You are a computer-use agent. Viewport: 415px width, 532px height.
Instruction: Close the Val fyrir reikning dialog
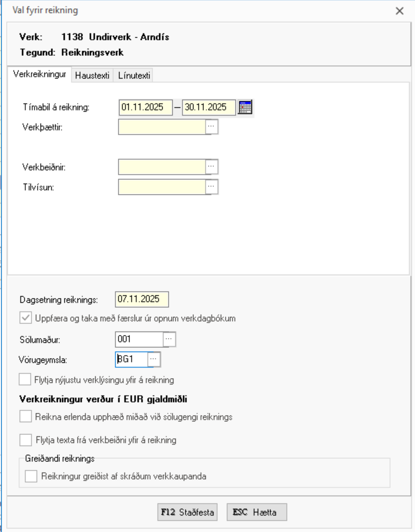coord(399,11)
